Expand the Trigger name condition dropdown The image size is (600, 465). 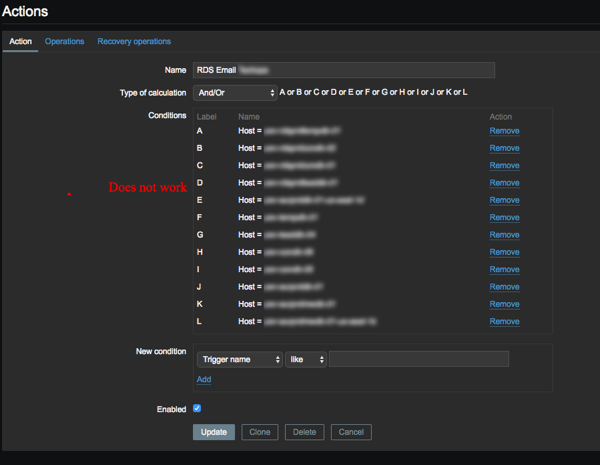tap(240, 359)
